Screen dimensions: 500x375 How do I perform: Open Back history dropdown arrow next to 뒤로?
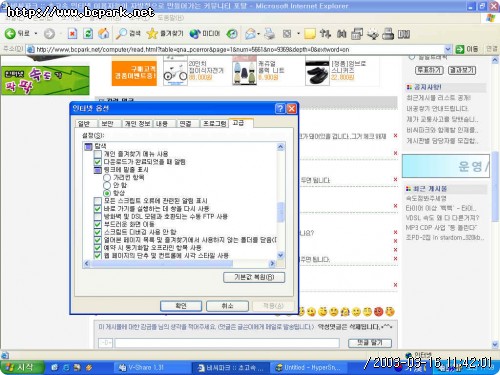[x=36, y=33]
